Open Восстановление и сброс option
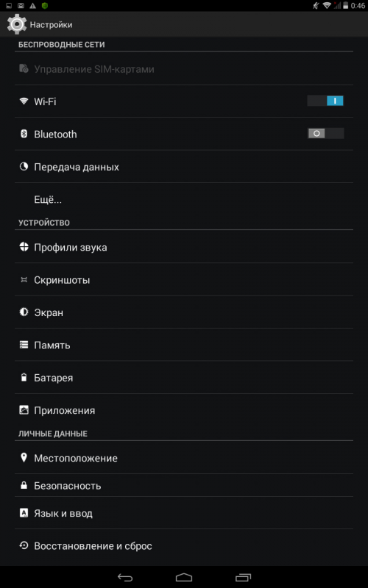 pos(184,545)
